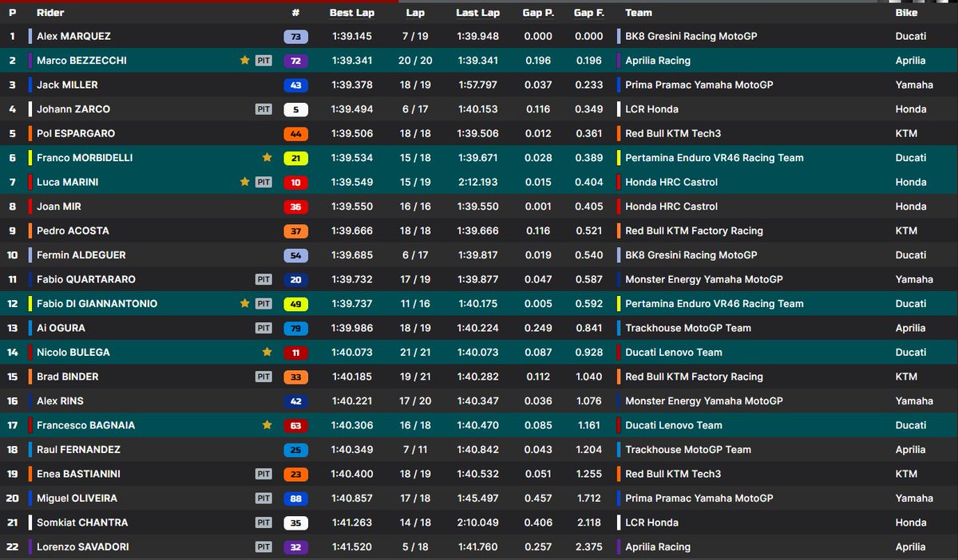This screenshot has height=560, width=958.
Task: Click the PIT badge for Johann Zarco
Action: tap(263, 109)
